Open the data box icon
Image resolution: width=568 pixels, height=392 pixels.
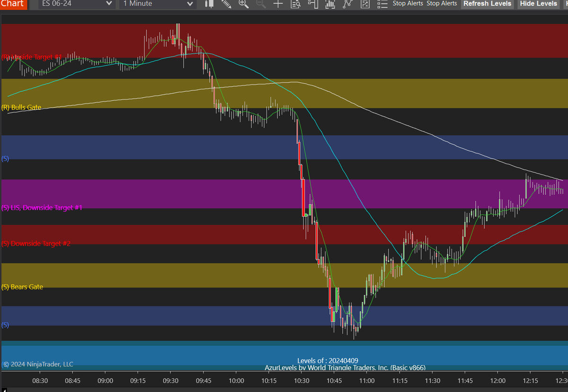[x=295, y=4]
